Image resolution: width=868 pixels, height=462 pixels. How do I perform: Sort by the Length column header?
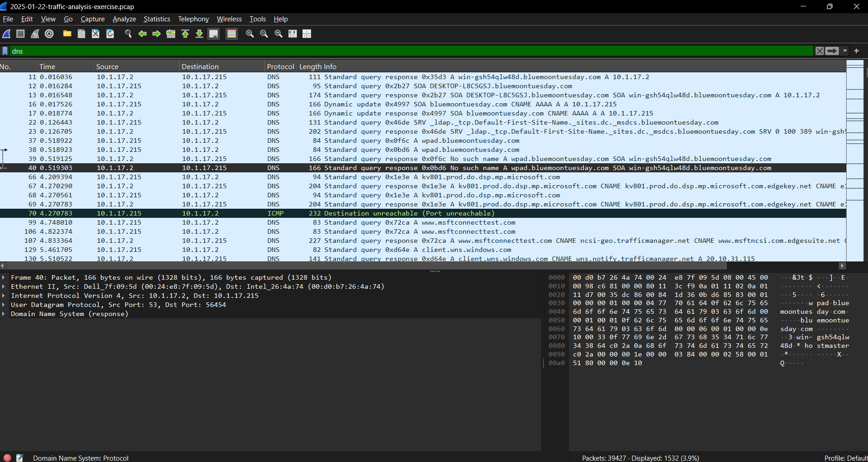click(x=310, y=66)
